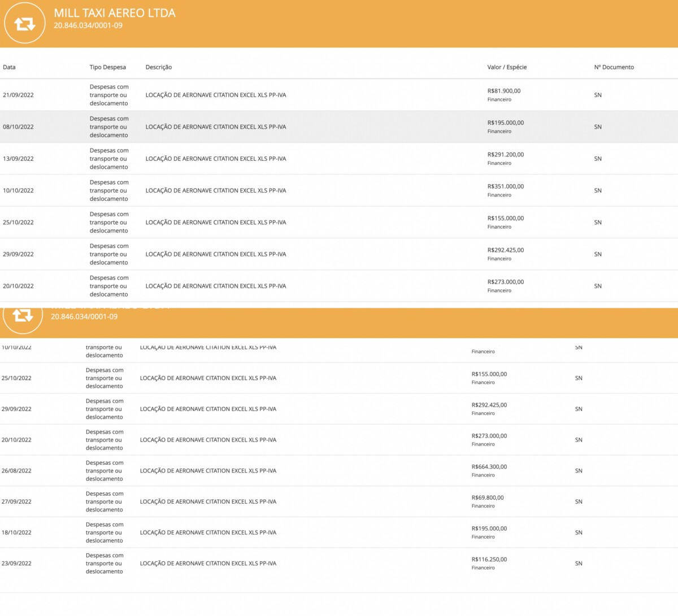Click the R$291.200,00 expense value
Viewport: 678px width, 616px height.
coord(505,155)
